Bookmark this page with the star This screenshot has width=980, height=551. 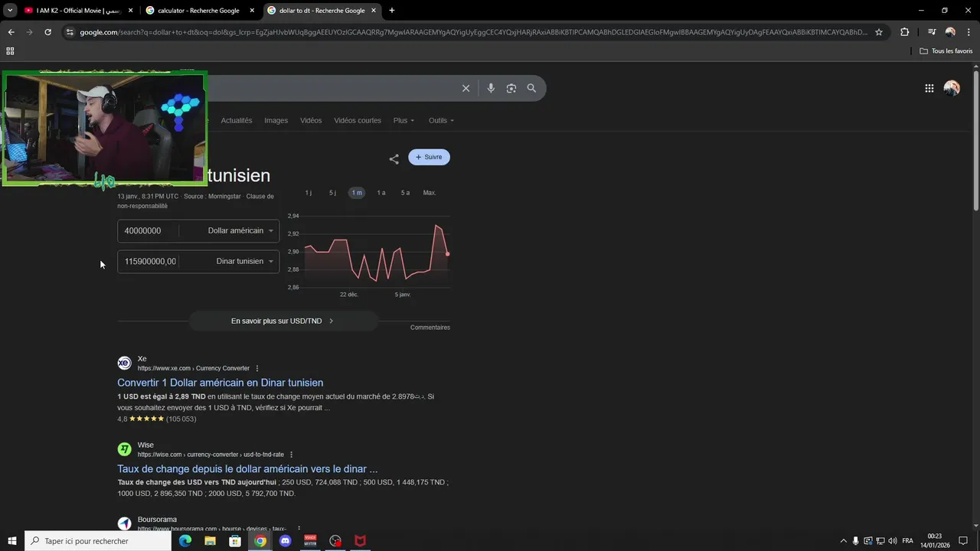(879, 32)
